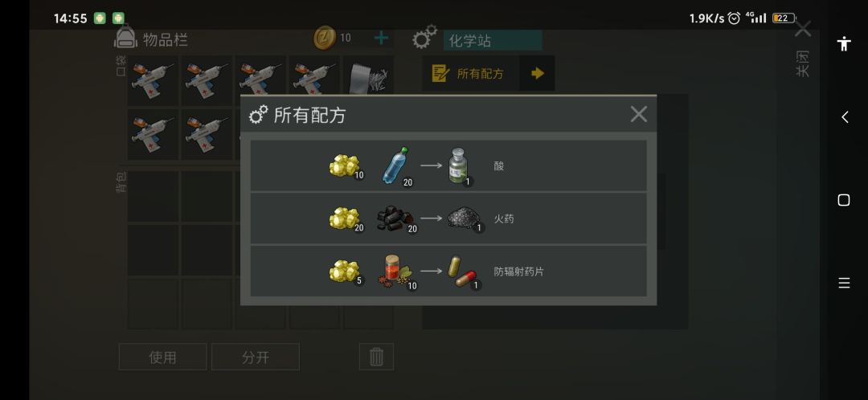Select the first syringe in inventory
Image resolution: width=868 pixels, height=400 pixels.
point(153,80)
